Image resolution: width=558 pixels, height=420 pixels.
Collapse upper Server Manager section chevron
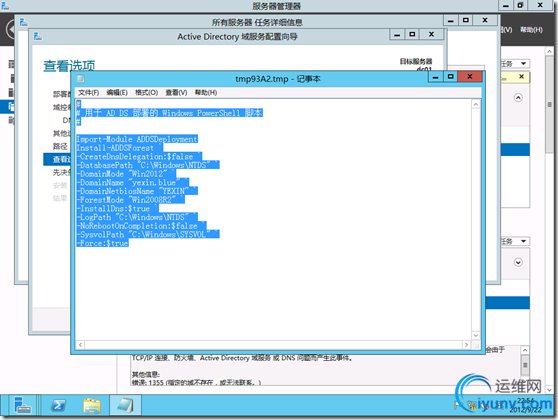518,98
